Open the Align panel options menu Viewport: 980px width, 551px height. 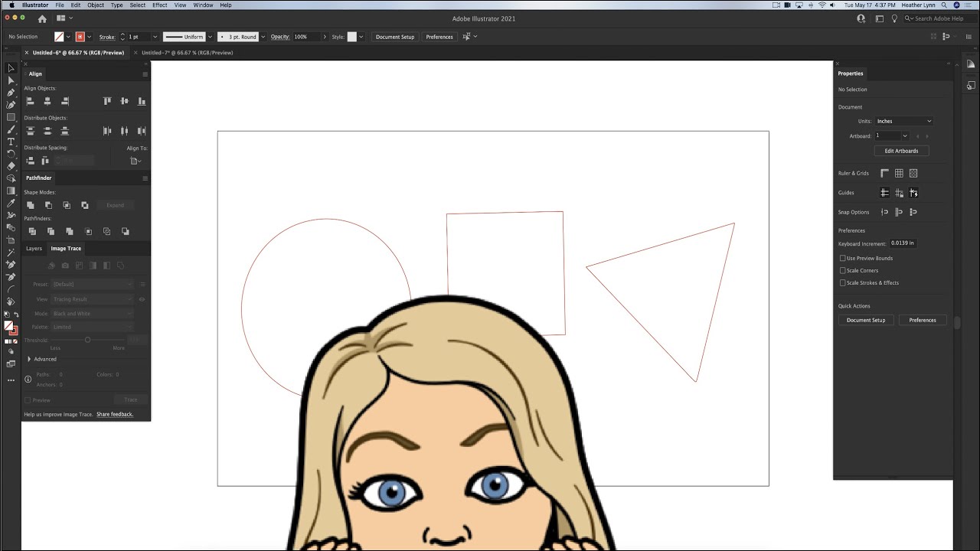pos(145,74)
